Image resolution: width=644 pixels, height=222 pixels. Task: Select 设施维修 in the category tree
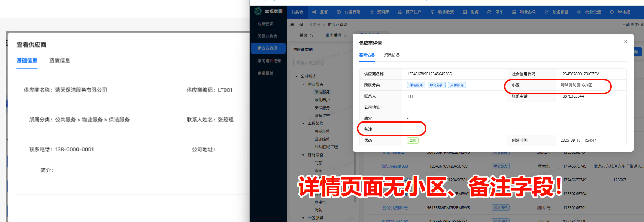(322, 139)
